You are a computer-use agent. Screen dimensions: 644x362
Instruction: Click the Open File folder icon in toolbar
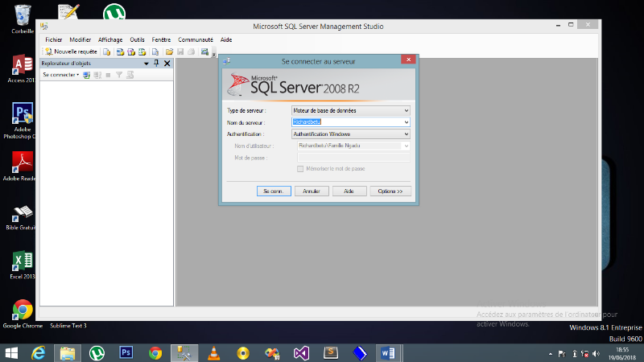170,51
